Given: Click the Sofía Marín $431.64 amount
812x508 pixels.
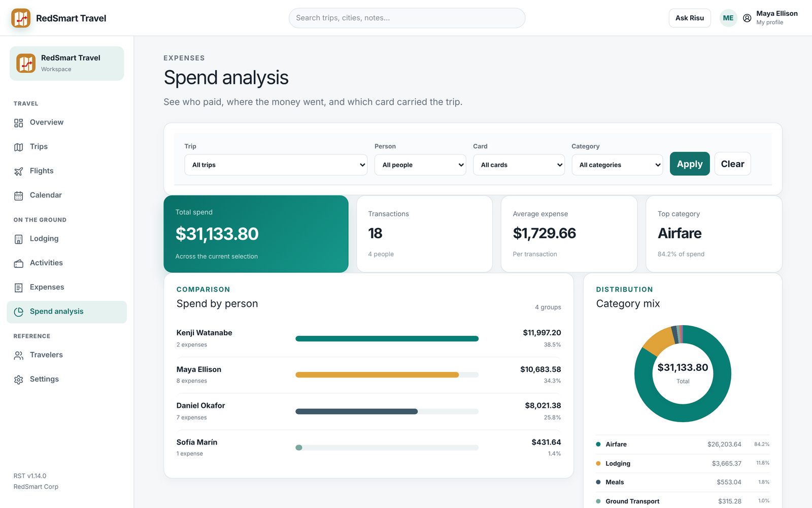Looking at the screenshot, I should (546, 442).
